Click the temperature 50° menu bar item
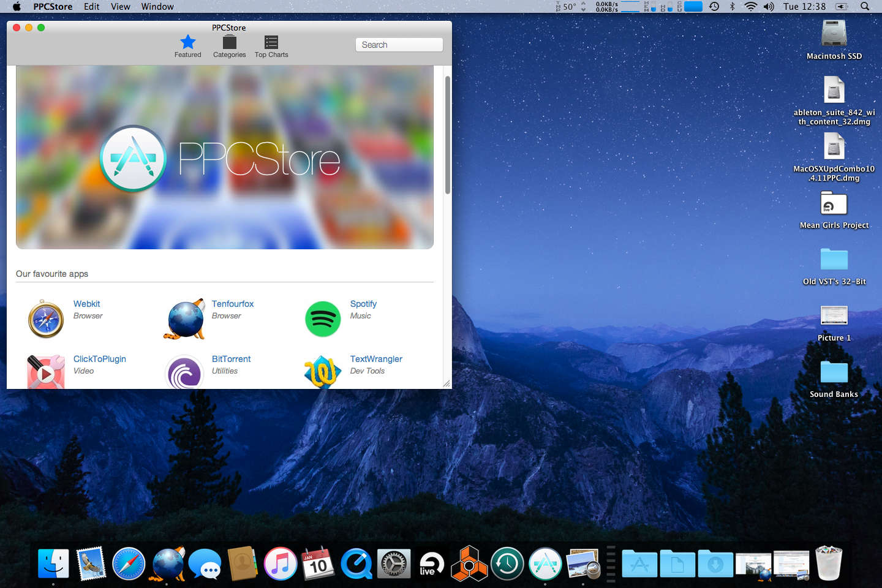 [569, 6]
